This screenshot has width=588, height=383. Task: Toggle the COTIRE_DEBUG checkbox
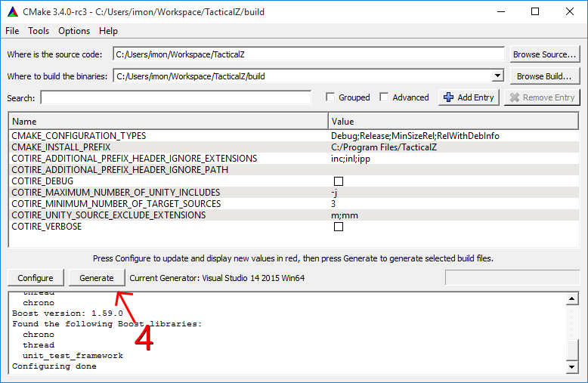tap(339, 181)
